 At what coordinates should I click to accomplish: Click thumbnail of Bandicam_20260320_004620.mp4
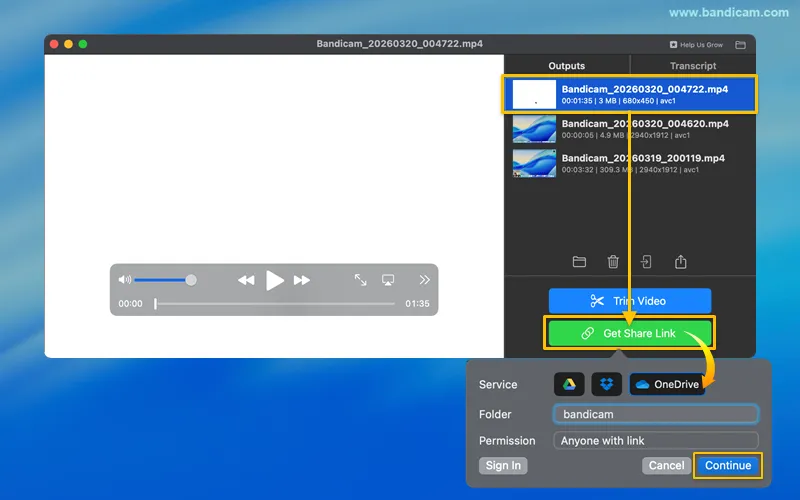[534, 129]
